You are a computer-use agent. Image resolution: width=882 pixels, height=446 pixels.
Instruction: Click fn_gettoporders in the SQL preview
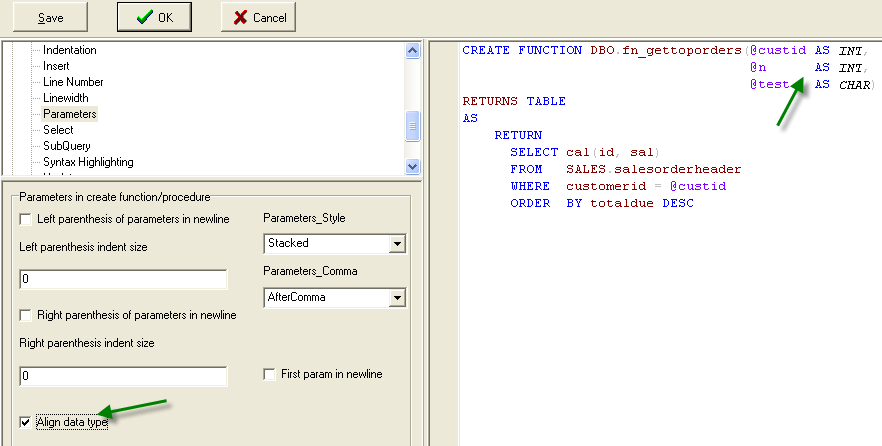682,51
